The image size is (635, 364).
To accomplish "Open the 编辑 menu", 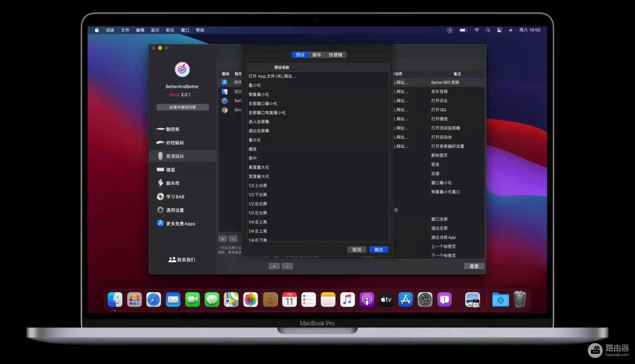I will [x=140, y=30].
